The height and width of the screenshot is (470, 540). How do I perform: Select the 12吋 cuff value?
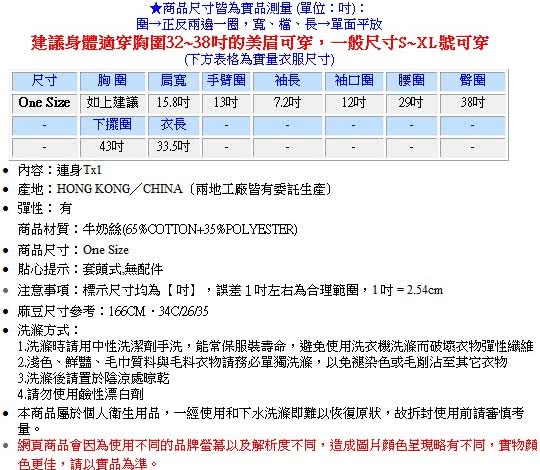354,103
